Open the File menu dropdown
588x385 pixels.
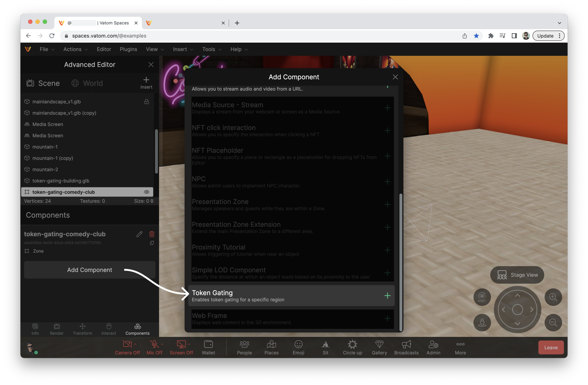47,49
